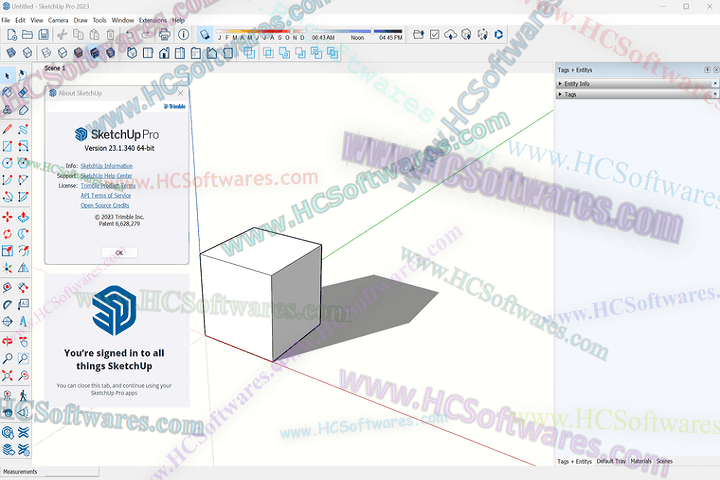Select the Scale tool

7,251
